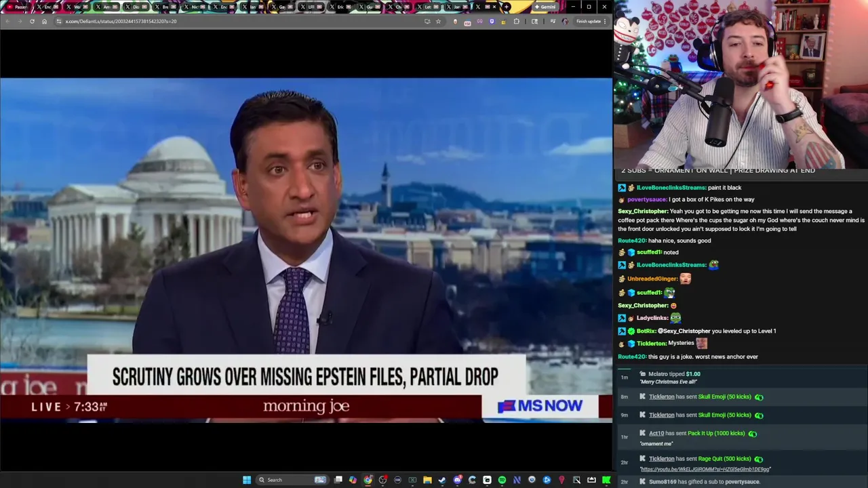The height and width of the screenshot is (488, 868).
Task: Open the Chrome extensions puzzle icon
Action: tap(516, 21)
